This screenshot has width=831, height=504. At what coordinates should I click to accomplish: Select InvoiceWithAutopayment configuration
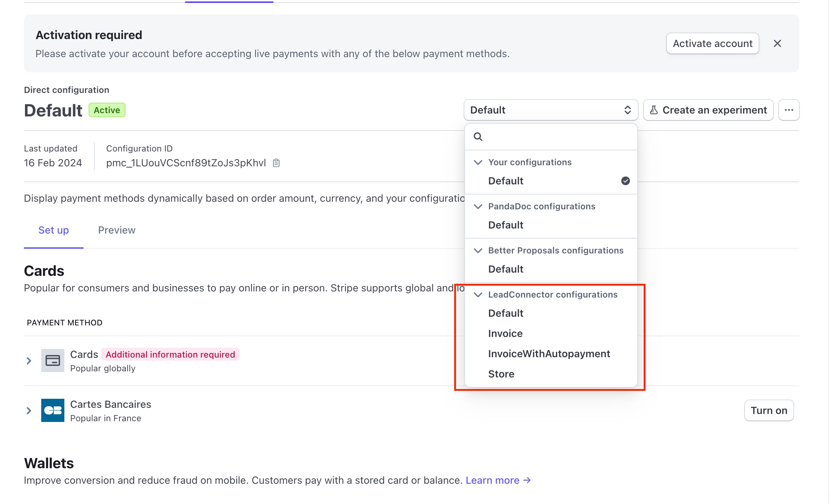[549, 354]
